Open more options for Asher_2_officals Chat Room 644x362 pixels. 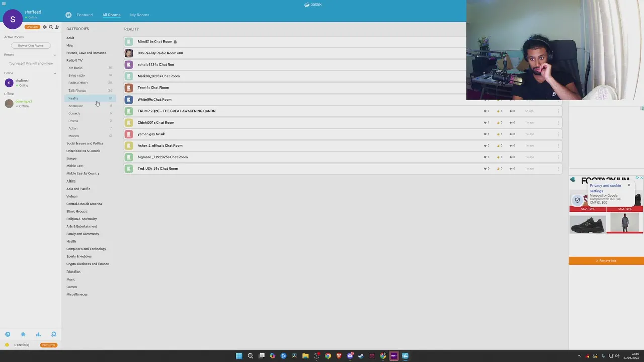point(558,145)
